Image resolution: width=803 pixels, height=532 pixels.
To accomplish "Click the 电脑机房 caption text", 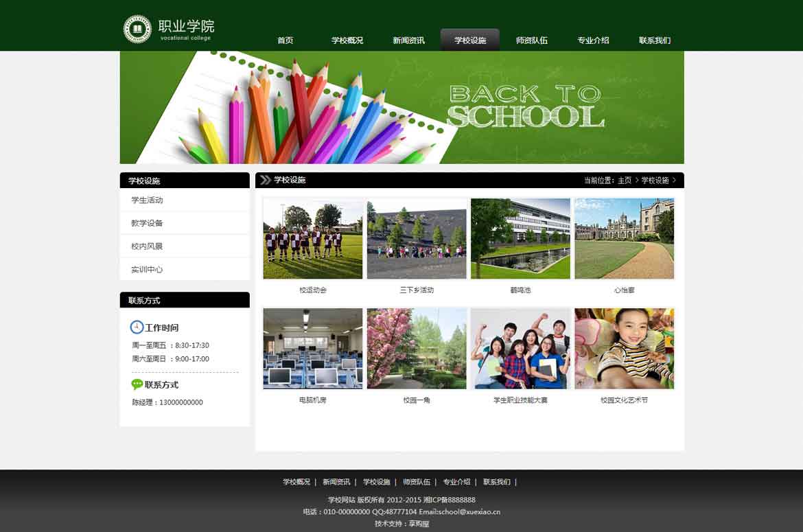I will [313, 400].
